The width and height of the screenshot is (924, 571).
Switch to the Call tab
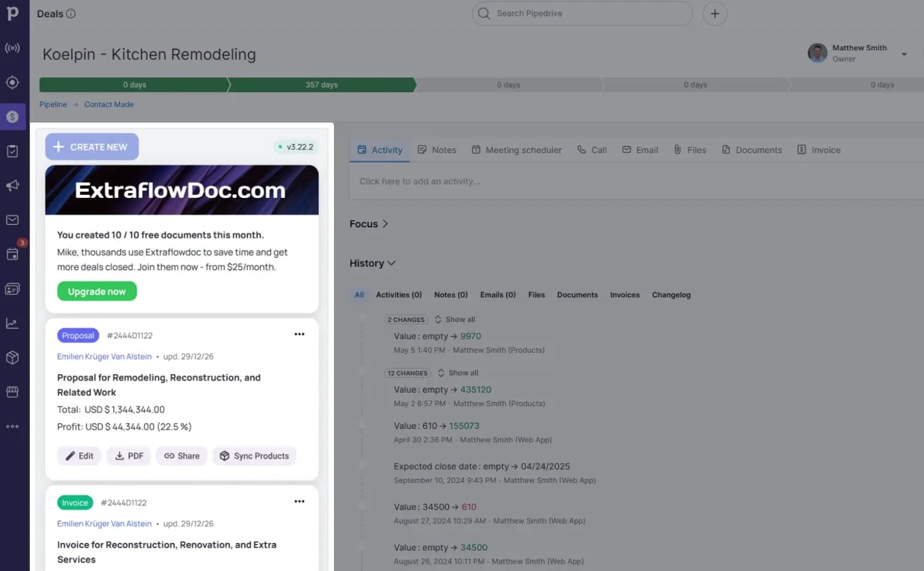pyautogui.click(x=592, y=150)
